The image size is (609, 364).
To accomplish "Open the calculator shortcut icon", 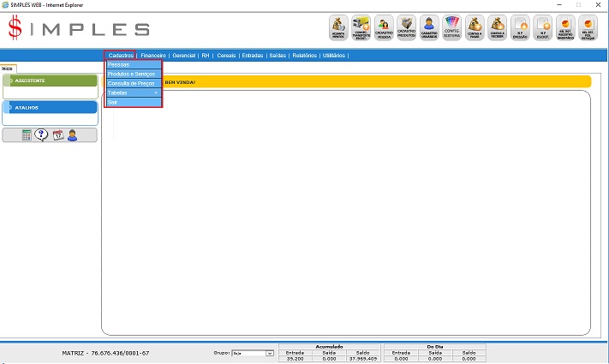I will click(x=27, y=134).
